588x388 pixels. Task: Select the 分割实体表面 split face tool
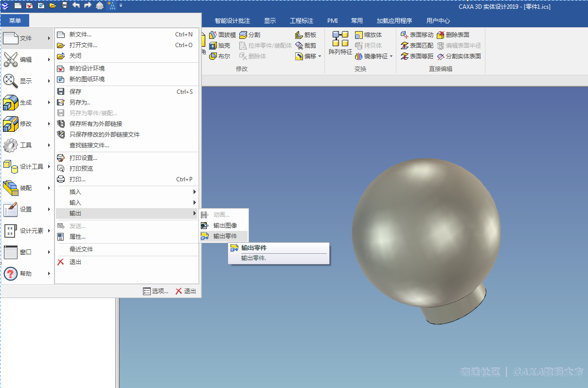pyautogui.click(x=459, y=56)
